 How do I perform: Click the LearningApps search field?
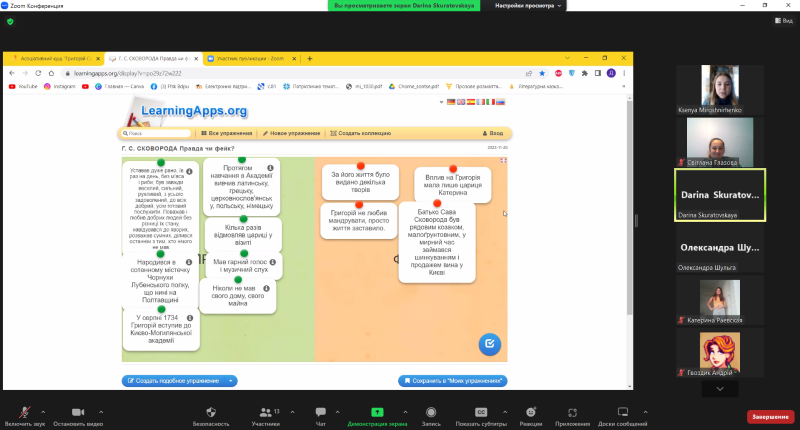click(x=156, y=133)
